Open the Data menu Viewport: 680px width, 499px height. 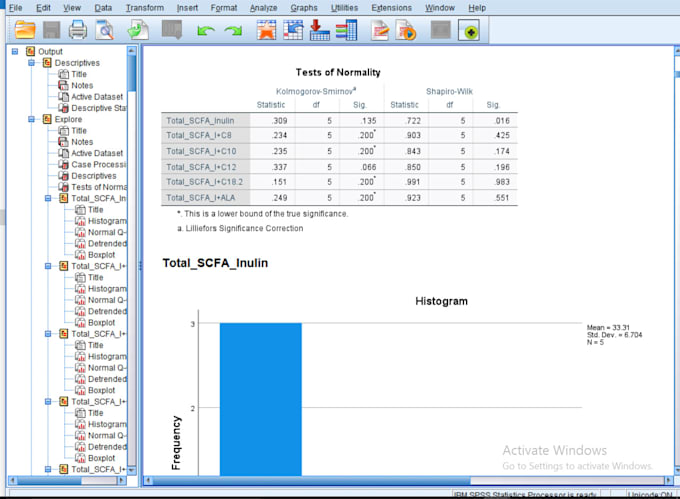click(x=103, y=8)
